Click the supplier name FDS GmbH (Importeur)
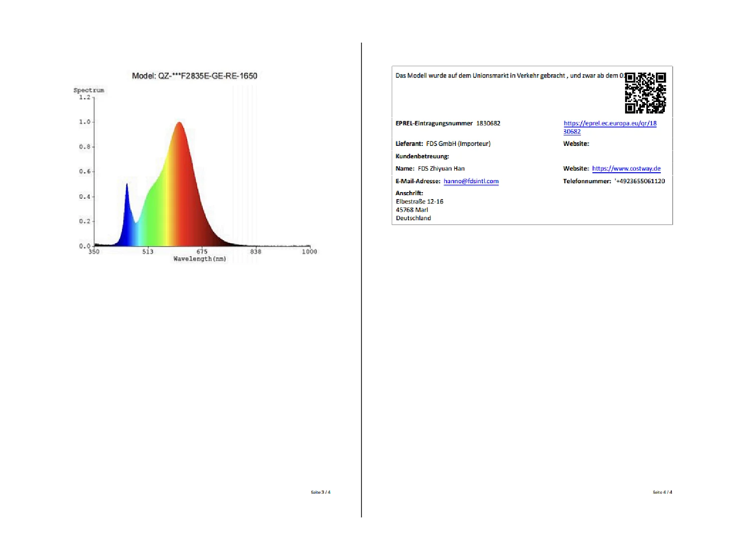 (458, 144)
